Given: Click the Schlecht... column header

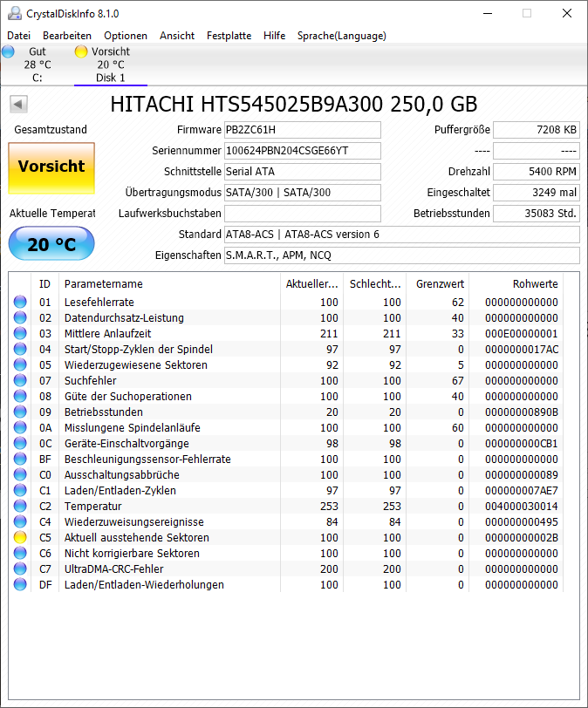Looking at the screenshot, I should 375,284.
